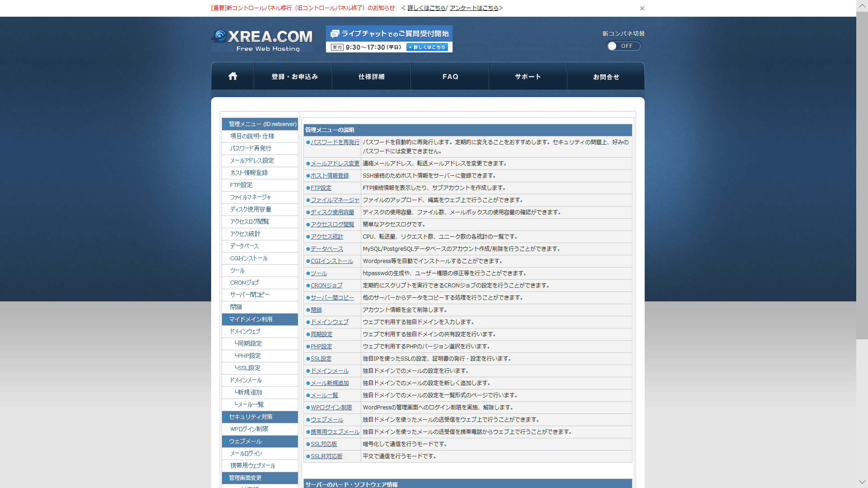Open the WPログイン制限 link in table
The image size is (868, 488).
click(331, 408)
